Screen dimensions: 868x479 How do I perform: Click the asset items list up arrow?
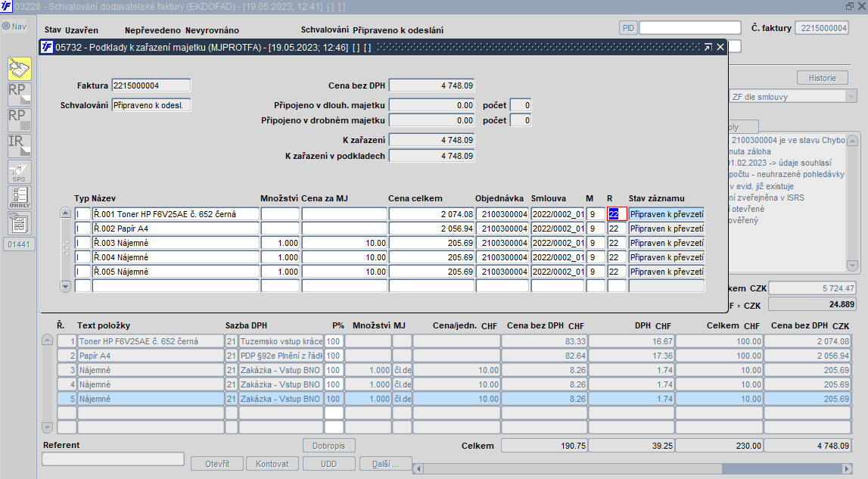[x=65, y=213]
